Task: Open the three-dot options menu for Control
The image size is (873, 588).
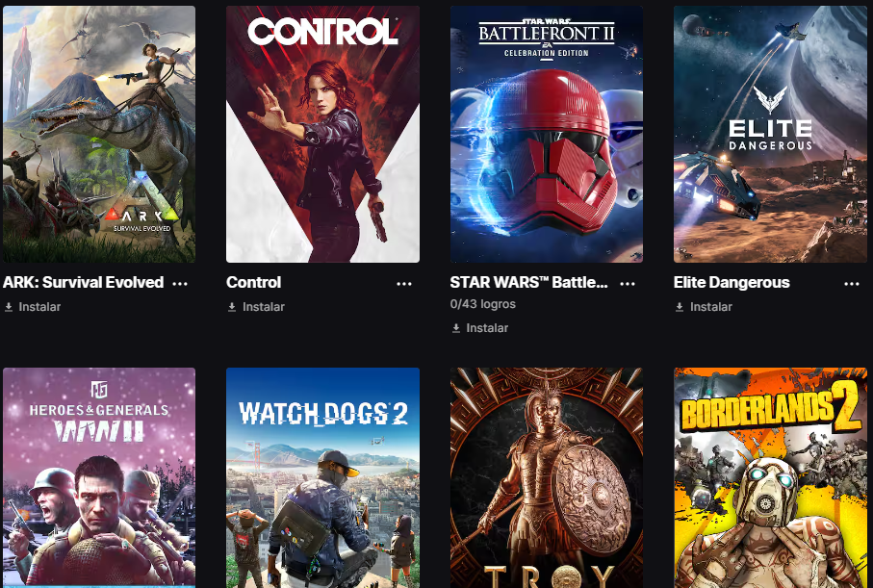Action: click(404, 284)
